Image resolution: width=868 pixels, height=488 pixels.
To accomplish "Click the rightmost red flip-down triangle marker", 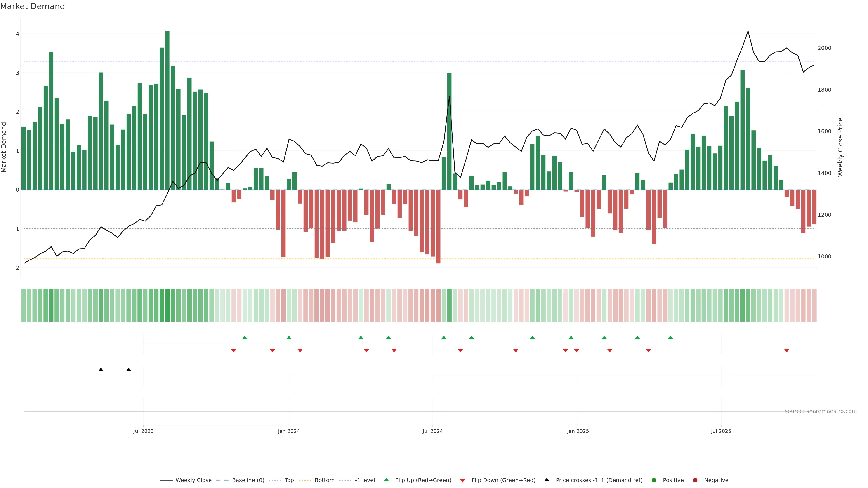I will point(787,351).
